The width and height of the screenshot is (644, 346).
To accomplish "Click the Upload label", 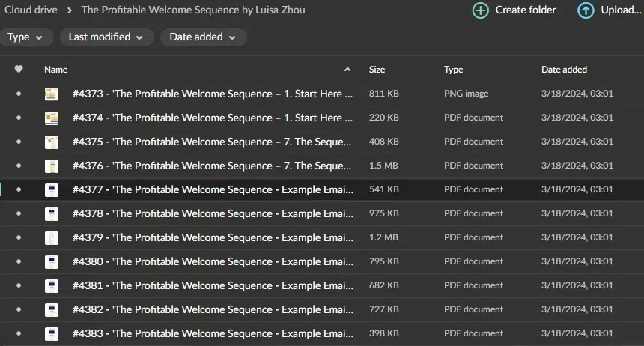I will [x=621, y=10].
